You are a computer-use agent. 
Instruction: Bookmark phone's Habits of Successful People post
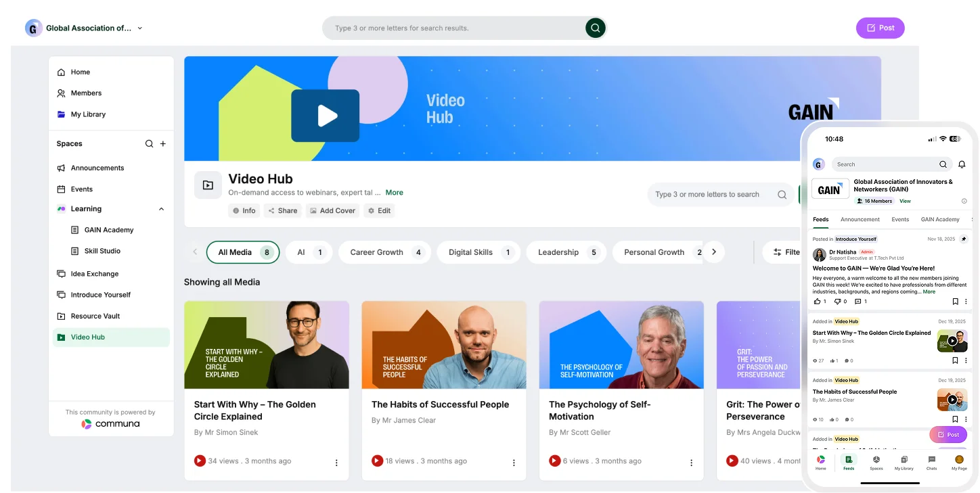pyautogui.click(x=955, y=419)
